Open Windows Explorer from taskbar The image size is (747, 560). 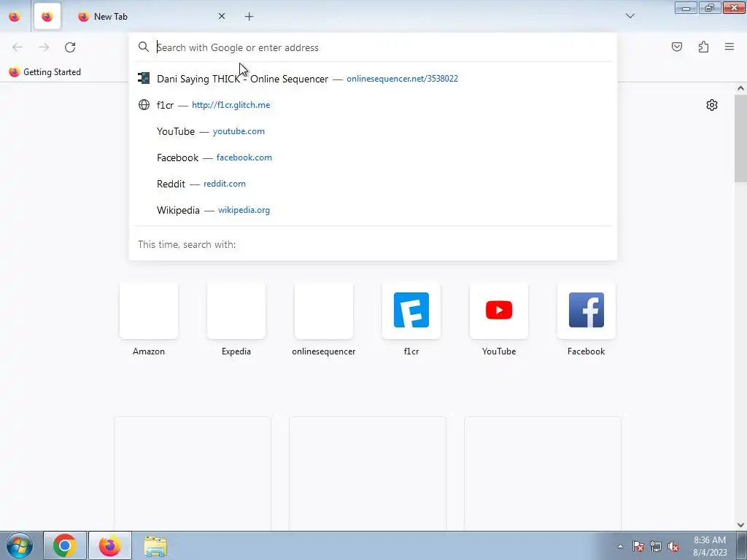point(155,545)
